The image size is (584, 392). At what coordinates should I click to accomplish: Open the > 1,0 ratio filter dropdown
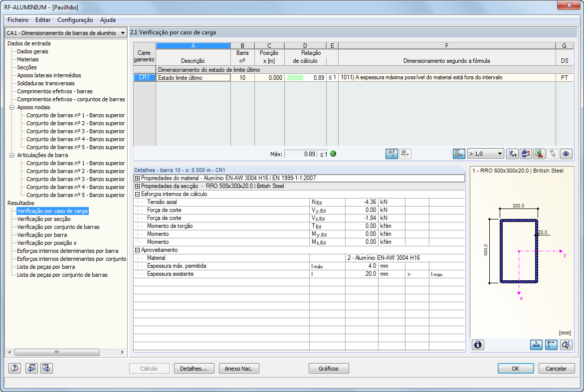(x=486, y=154)
